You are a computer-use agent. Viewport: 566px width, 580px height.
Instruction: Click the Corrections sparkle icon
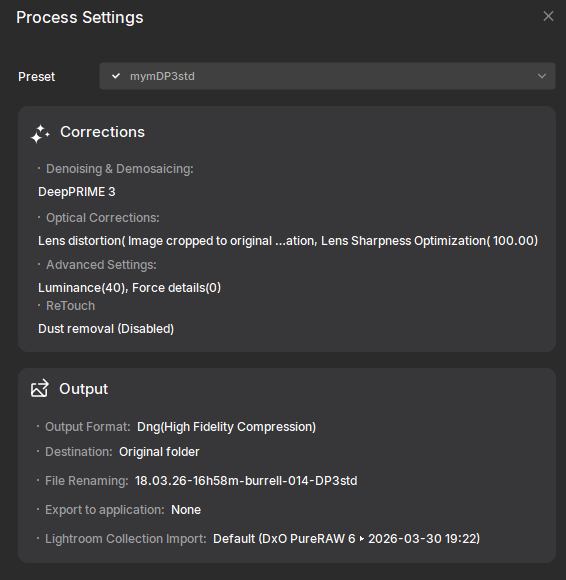coord(40,134)
